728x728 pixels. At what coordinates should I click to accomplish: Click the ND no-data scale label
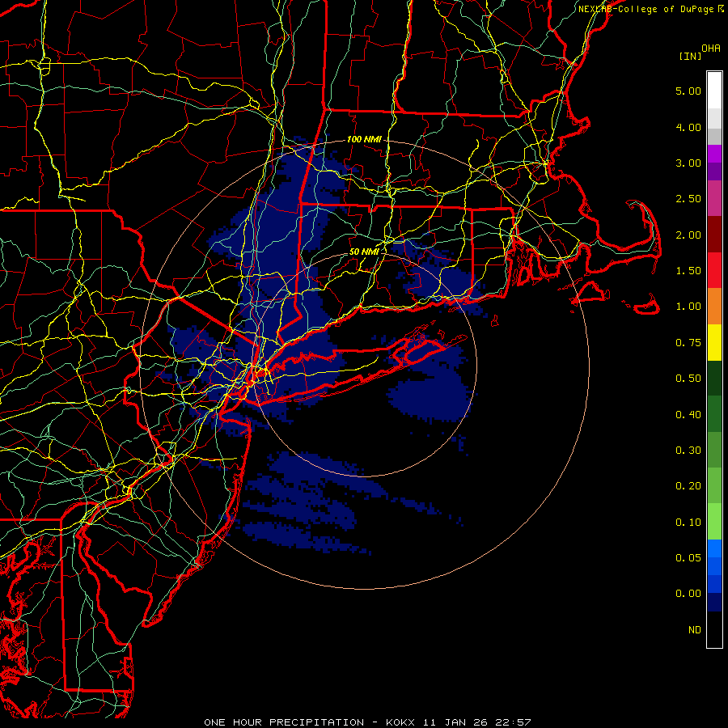point(695,630)
